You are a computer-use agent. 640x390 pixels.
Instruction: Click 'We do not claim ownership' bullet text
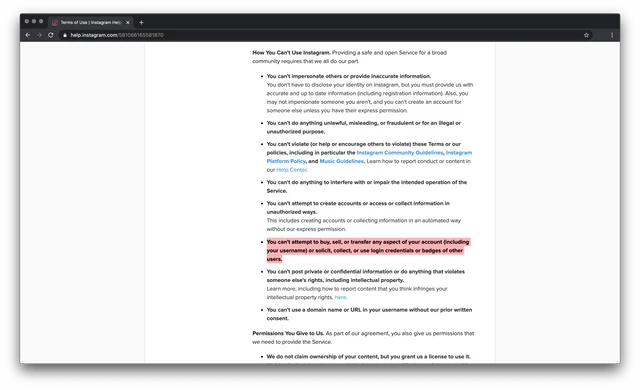pos(368,357)
